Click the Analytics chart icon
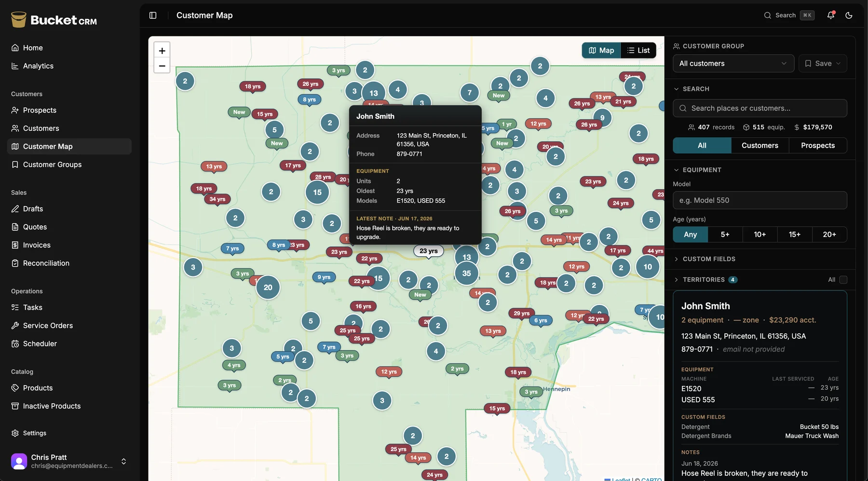 pyautogui.click(x=15, y=66)
